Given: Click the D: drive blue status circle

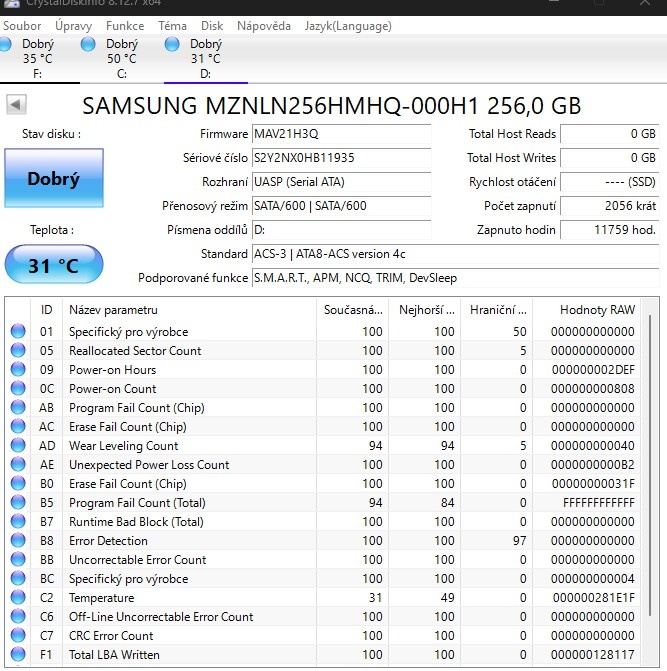Looking at the screenshot, I should 172,44.
